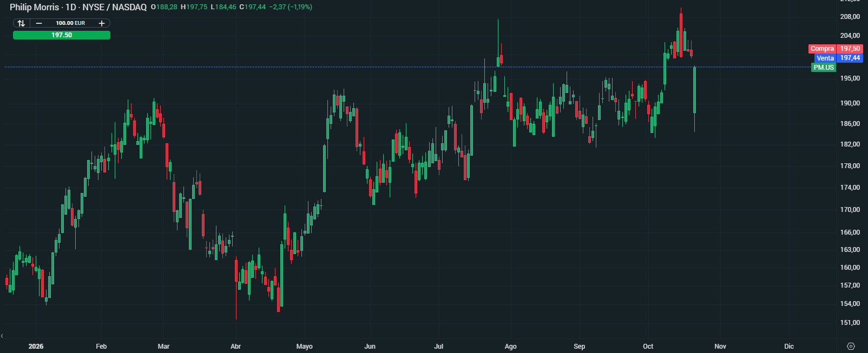Click the green 197.50 order button

(x=62, y=35)
